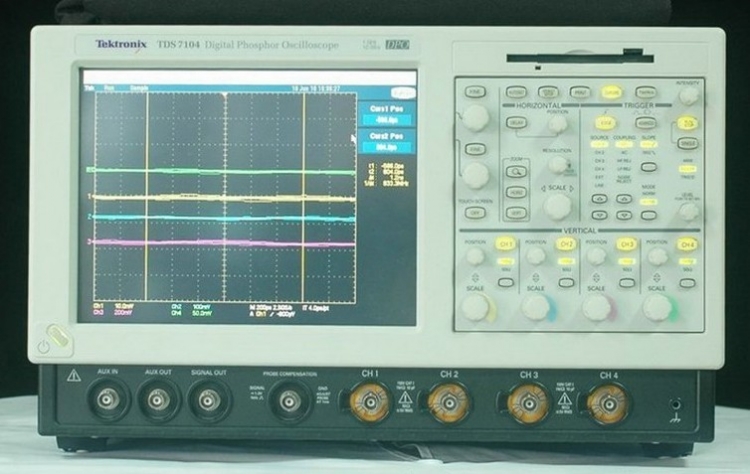Viewport: 750px width, 474px height.
Task: Push the floppy drive eject button
Action: [632, 51]
